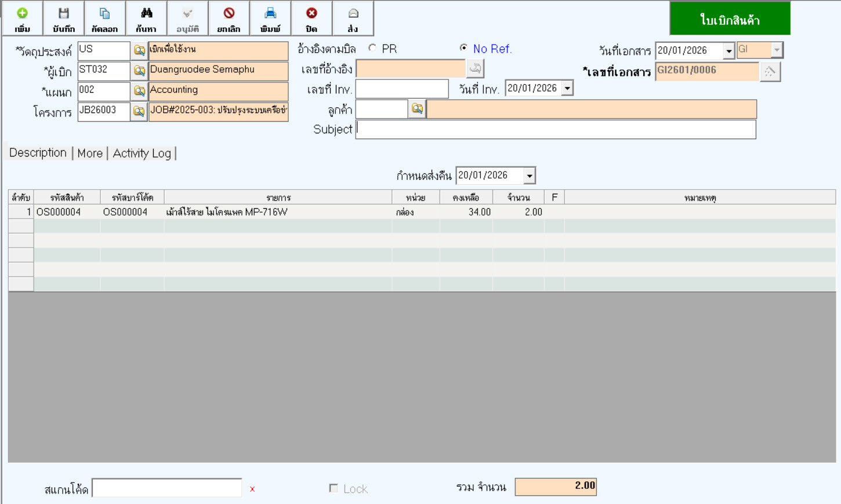The height and width of the screenshot is (504, 841).
Task: Select the PR reference radio button
Action: 372,48
